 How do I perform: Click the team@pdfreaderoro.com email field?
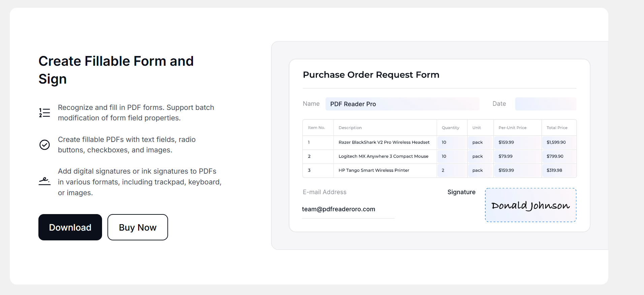click(348, 209)
